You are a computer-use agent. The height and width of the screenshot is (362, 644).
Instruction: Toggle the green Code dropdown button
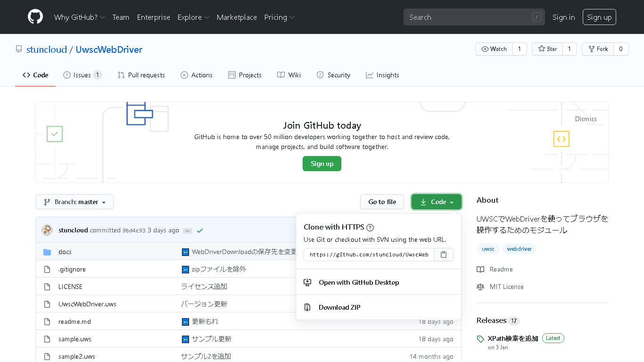coord(437,202)
